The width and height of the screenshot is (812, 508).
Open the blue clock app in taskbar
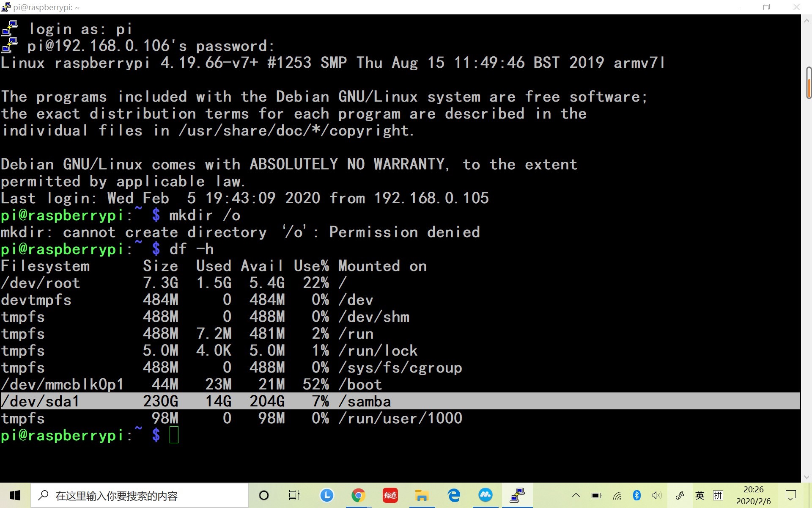point(326,495)
